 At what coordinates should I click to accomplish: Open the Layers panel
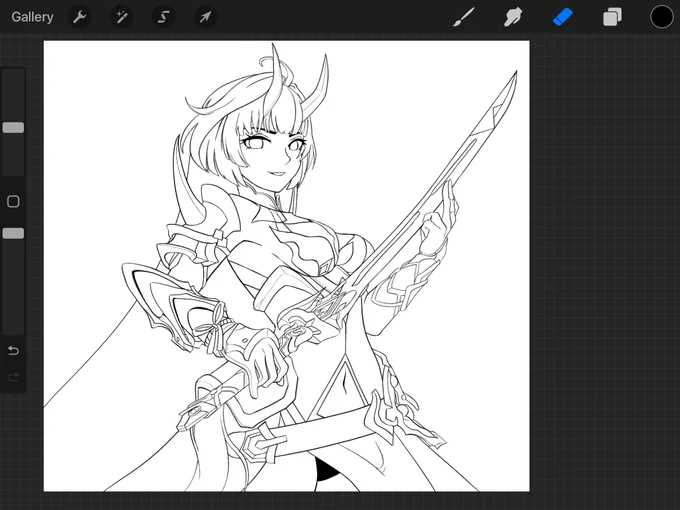[x=612, y=17]
